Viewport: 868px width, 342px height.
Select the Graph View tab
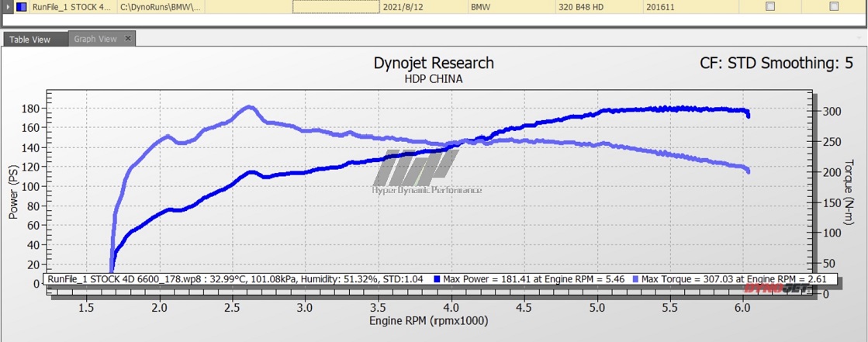(x=95, y=39)
